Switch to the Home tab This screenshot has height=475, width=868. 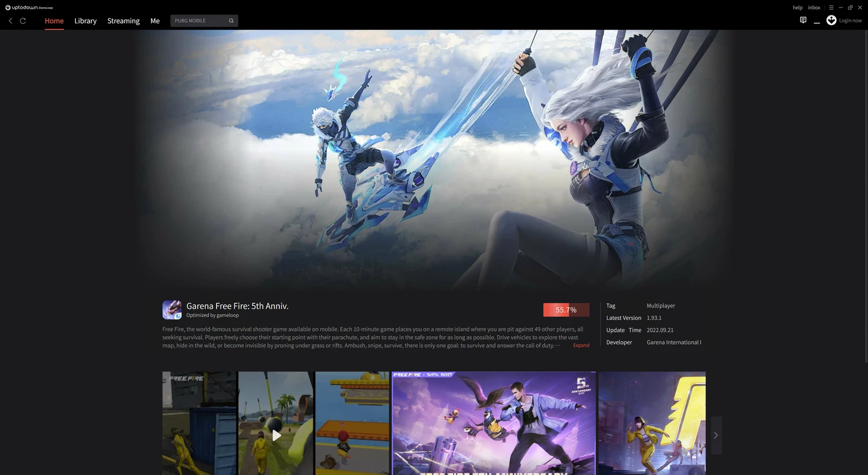[x=54, y=21]
